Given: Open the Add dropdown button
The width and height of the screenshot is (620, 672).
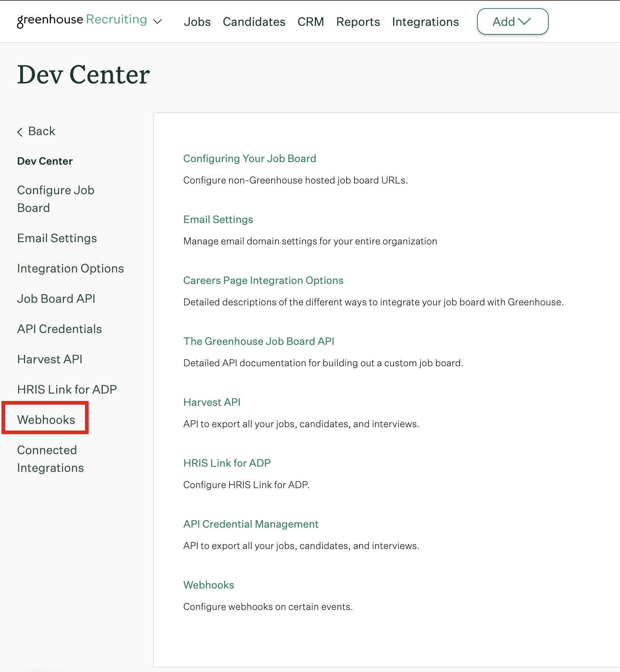Looking at the screenshot, I should click(x=512, y=21).
